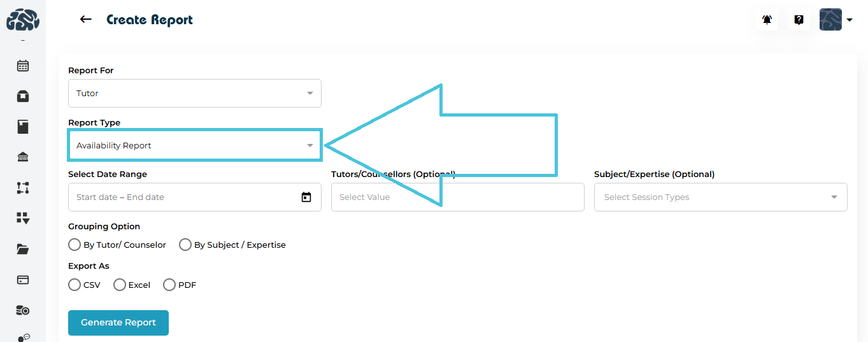Open the profile avatar menu
Image resolution: width=868 pixels, height=342 pixels.
[x=835, y=20]
